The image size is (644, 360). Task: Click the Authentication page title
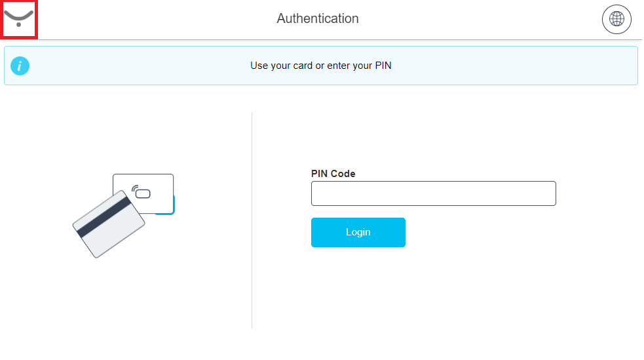[318, 18]
